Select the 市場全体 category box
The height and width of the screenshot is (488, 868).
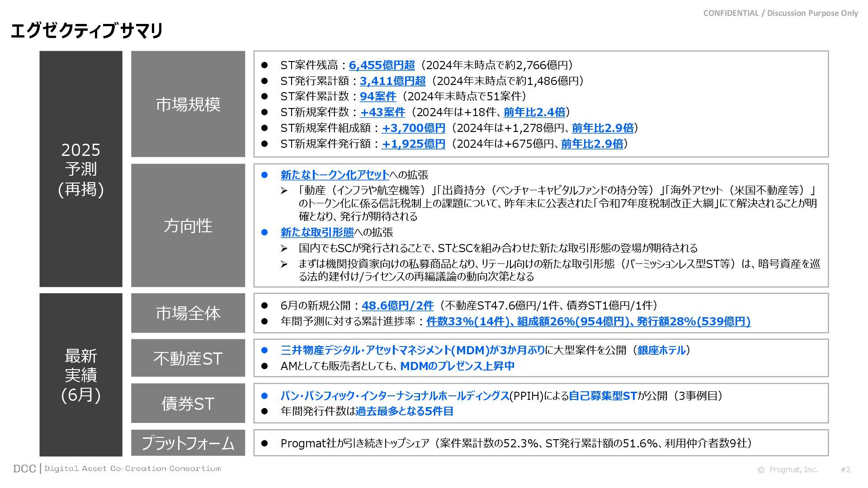click(188, 313)
